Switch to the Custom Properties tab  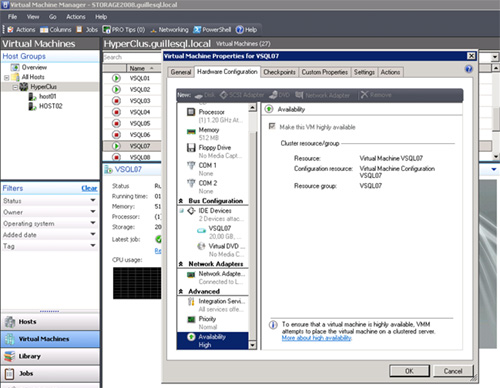click(325, 72)
